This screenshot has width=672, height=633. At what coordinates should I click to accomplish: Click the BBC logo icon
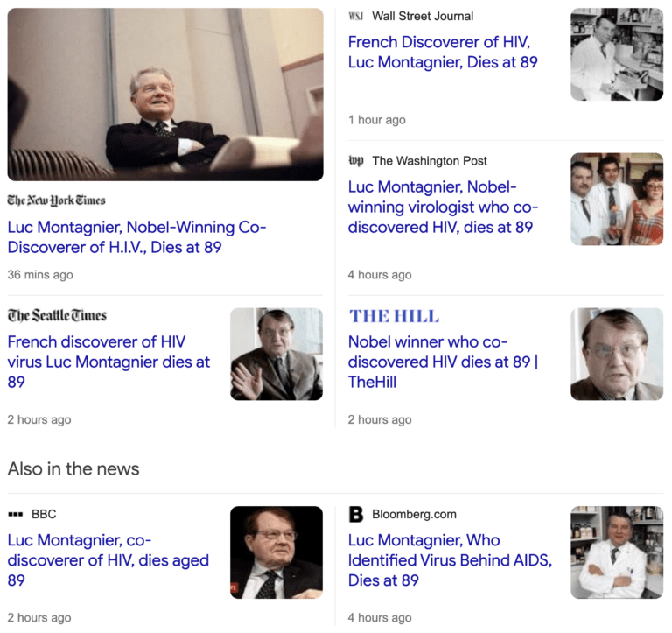(16, 514)
